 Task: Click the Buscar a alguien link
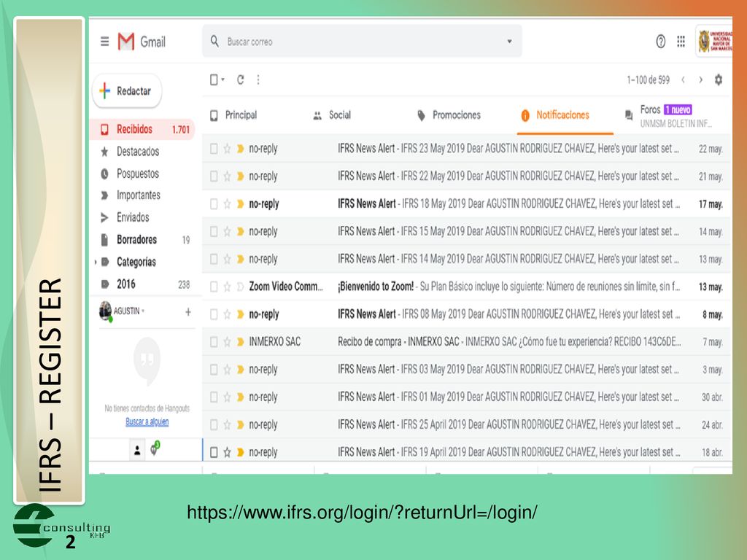pyautogui.click(x=147, y=422)
